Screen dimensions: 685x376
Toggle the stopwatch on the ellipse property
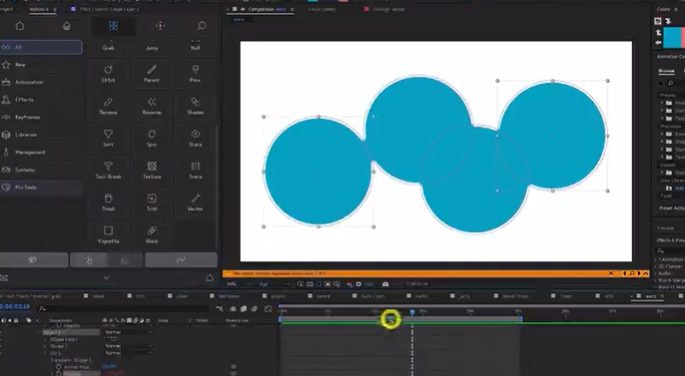59,367
